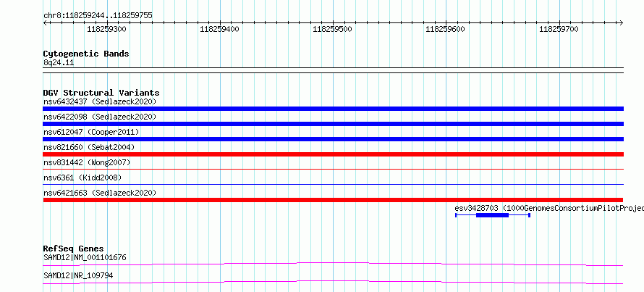
Task: Click the blue bar under nsv6422098
Action: (x=333, y=124)
